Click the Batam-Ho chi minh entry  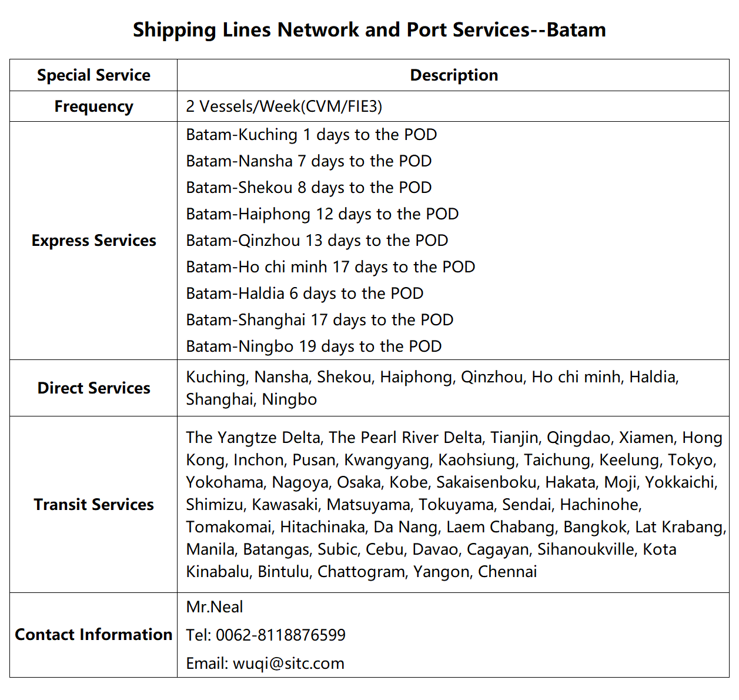[x=330, y=267]
